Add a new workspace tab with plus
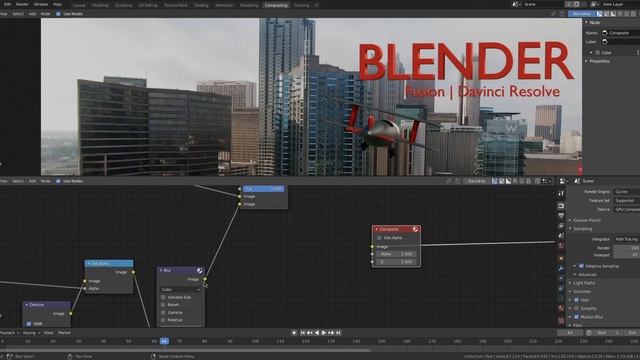The height and width of the screenshot is (360, 640). pyautogui.click(x=316, y=5)
